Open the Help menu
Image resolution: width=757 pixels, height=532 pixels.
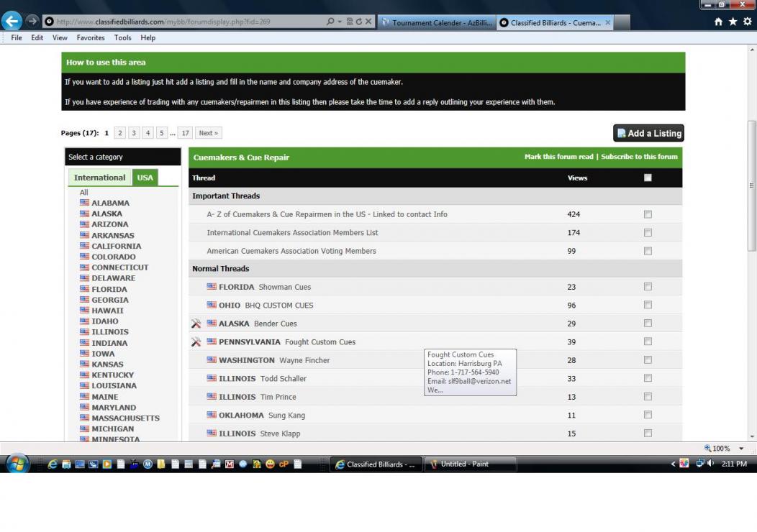(148, 37)
